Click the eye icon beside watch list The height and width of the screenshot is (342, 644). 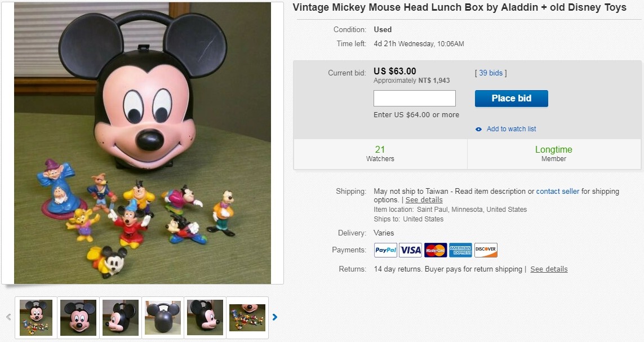[479, 129]
